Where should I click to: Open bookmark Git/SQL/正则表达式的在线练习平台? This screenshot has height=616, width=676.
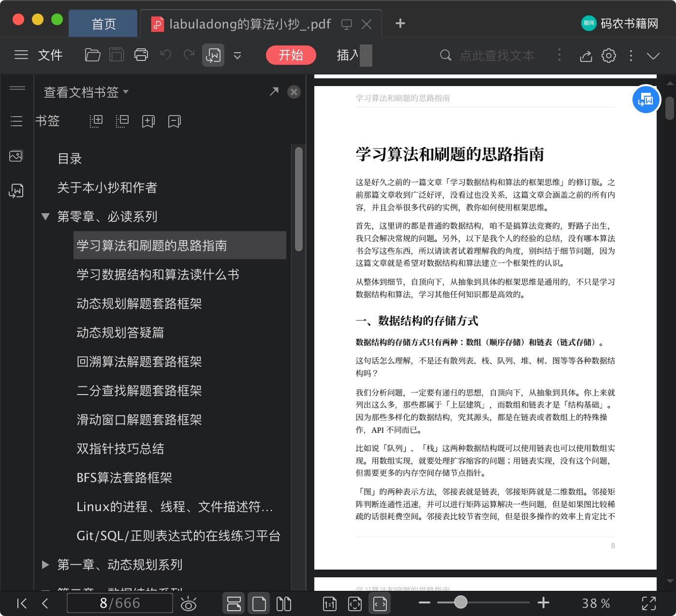click(179, 536)
